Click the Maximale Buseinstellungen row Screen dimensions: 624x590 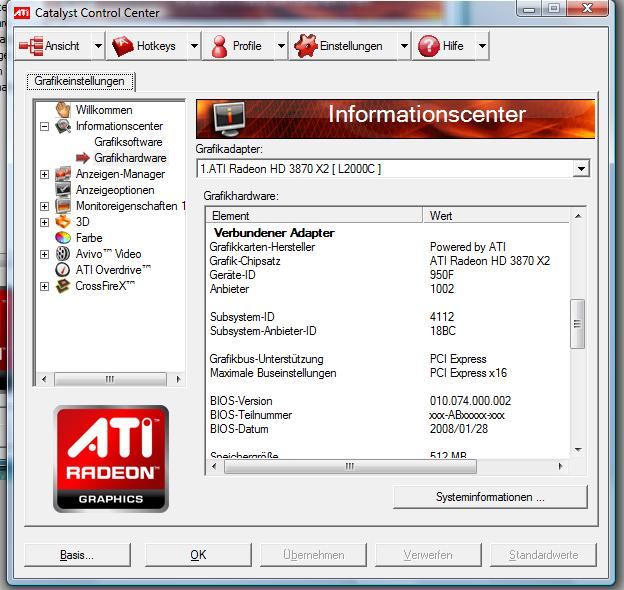388,373
